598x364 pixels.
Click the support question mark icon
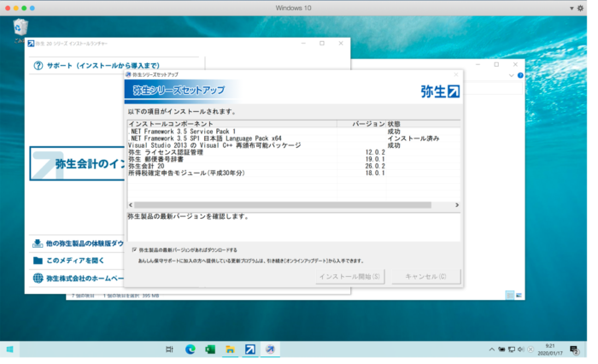tap(38, 66)
